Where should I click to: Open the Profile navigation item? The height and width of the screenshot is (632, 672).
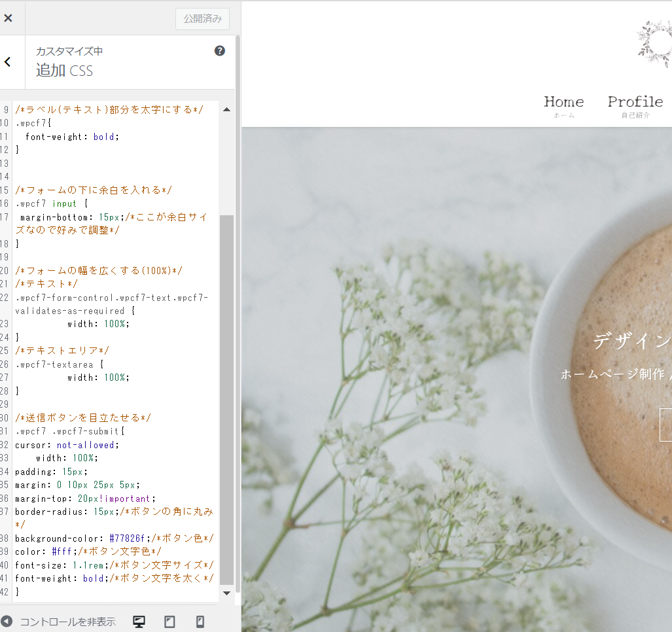click(634, 102)
